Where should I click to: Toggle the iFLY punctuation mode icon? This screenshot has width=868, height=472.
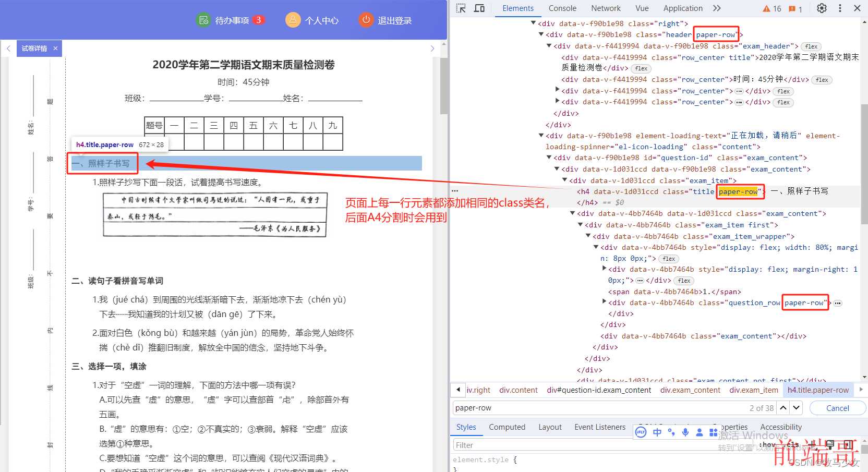671,432
